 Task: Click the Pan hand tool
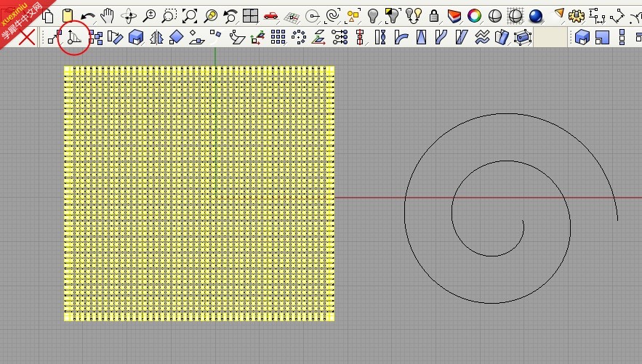(x=108, y=16)
